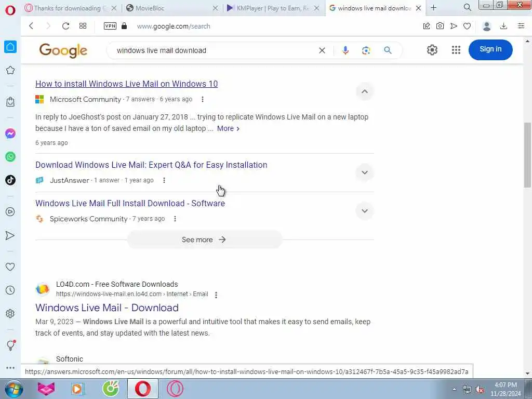The width and height of the screenshot is (532, 399).
Task: Take a snapshot with camera icon
Action: point(440,26)
